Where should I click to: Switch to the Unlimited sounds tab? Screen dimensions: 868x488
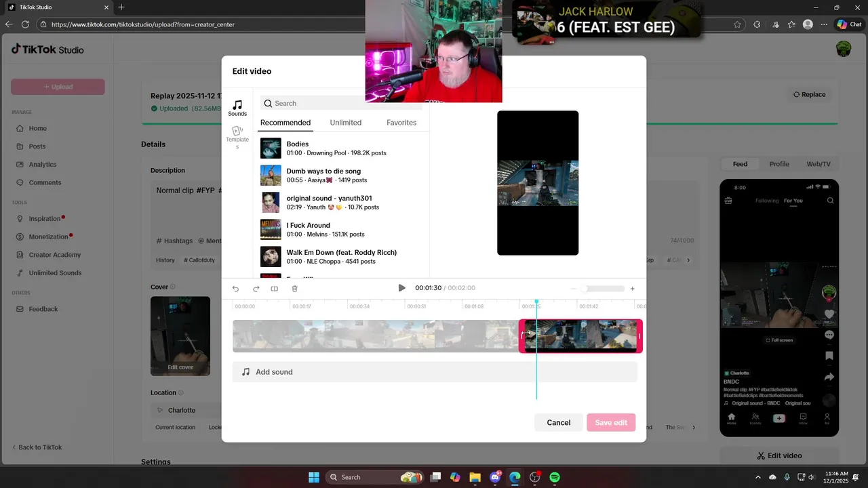coord(346,123)
